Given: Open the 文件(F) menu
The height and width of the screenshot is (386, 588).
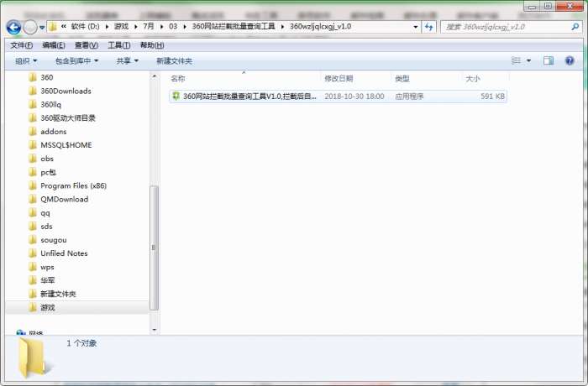Looking at the screenshot, I should click(21, 45).
